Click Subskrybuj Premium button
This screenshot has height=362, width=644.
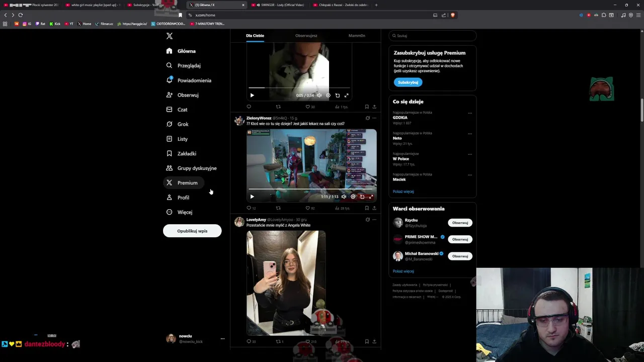click(408, 82)
